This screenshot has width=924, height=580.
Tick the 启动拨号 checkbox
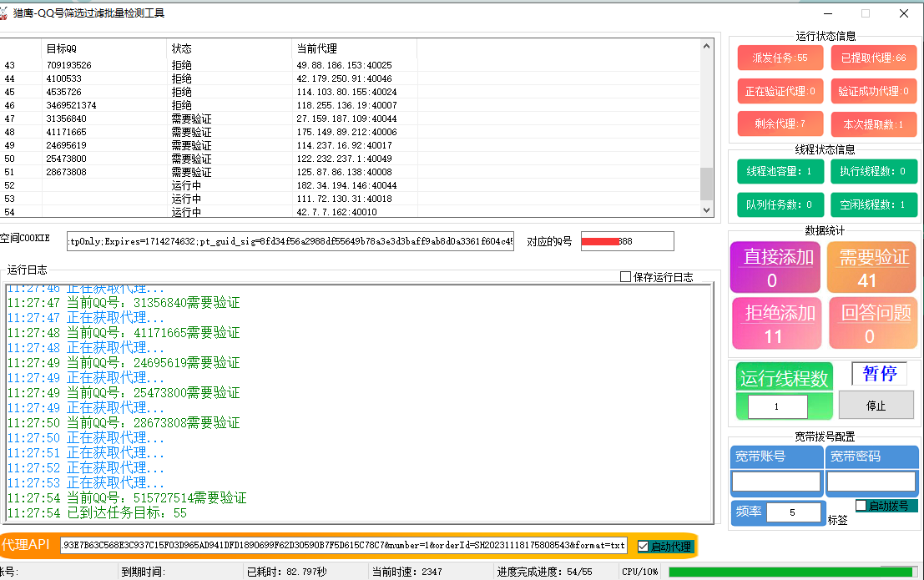pyautogui.click(x=861, y=506)
